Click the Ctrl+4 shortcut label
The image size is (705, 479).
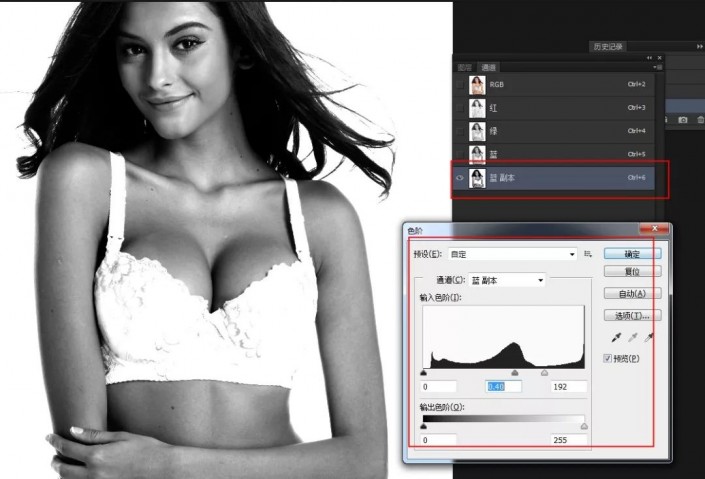(x=636, y=131)
